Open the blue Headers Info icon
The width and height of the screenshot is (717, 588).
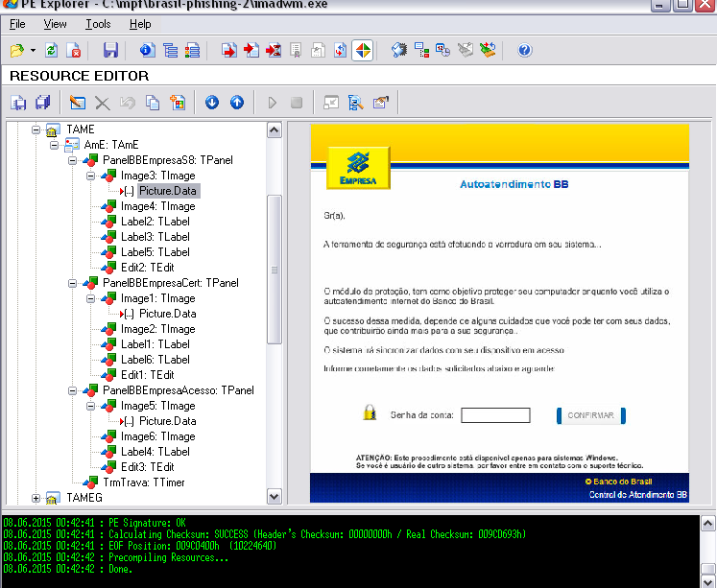click(147, 50)
